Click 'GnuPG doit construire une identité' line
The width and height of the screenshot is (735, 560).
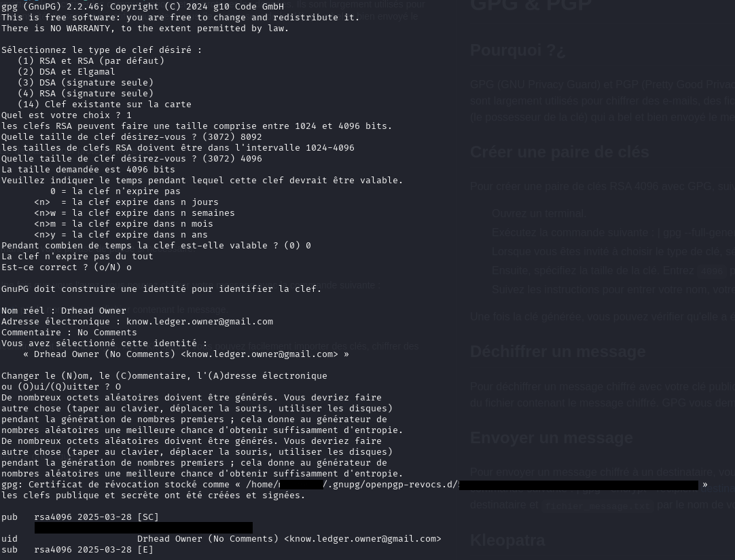(x=161, y=289)
